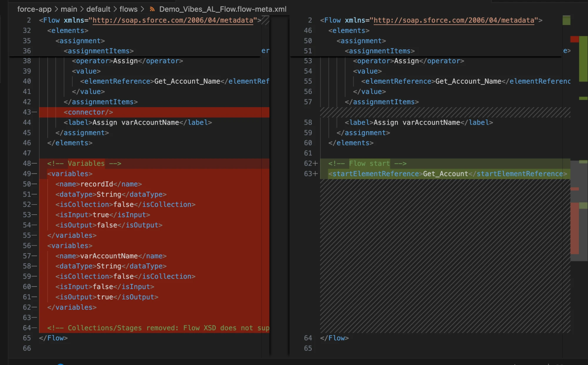Open the sforce metadata URL in left pane

pyautogui.click(x=173, y=20)
